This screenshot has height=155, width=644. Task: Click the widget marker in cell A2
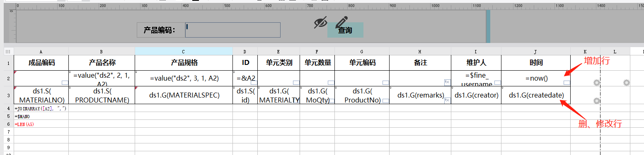tap(65, 83)
